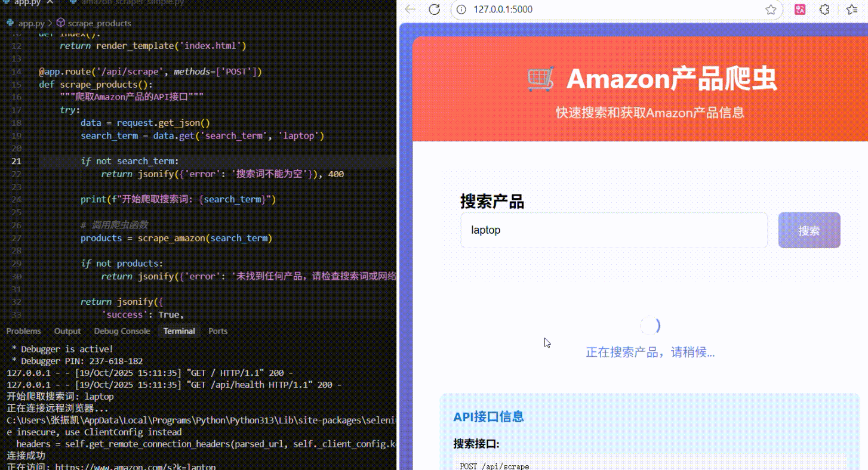The image size is (868, 470).
Task: Bookmark this page with the star icon
Action: pyautogui.click(x=771, y=10)
